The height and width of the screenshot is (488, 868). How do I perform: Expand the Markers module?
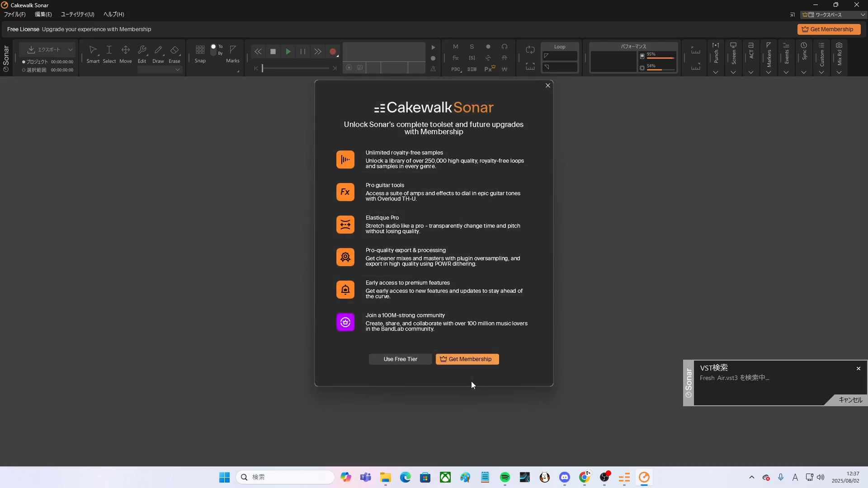pyautogui.click(x=769, y=72)
